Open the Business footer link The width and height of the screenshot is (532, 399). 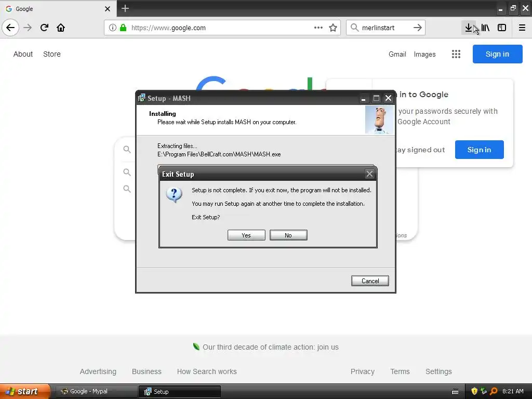click(147, 371)
